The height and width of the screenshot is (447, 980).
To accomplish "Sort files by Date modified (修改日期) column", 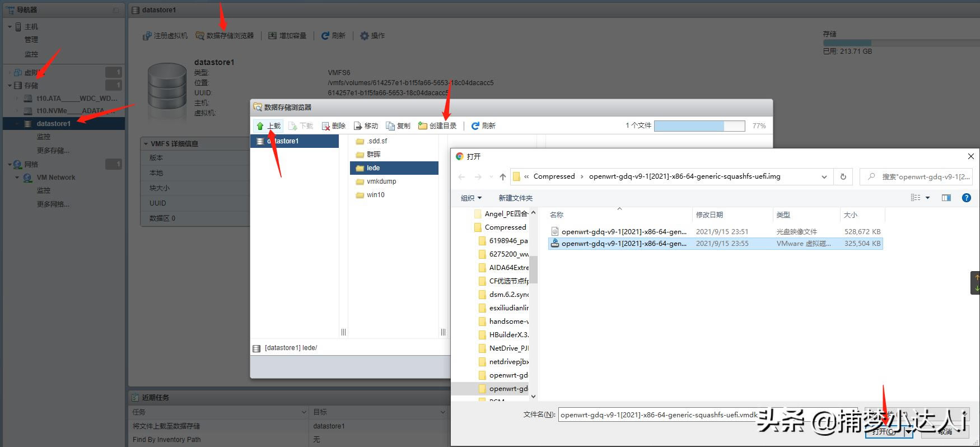I will tap(732, 215).
